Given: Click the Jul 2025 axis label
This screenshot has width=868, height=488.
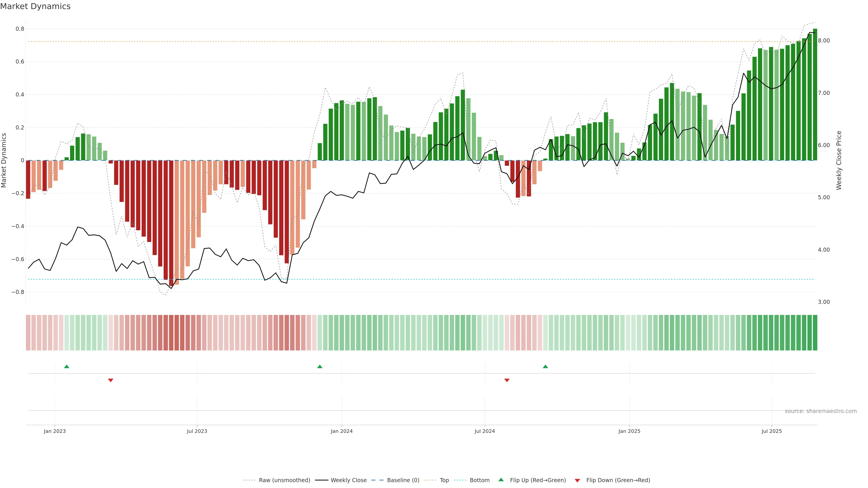Looking at the screenshot, I should pyautogui.click(x=771, y=431).
